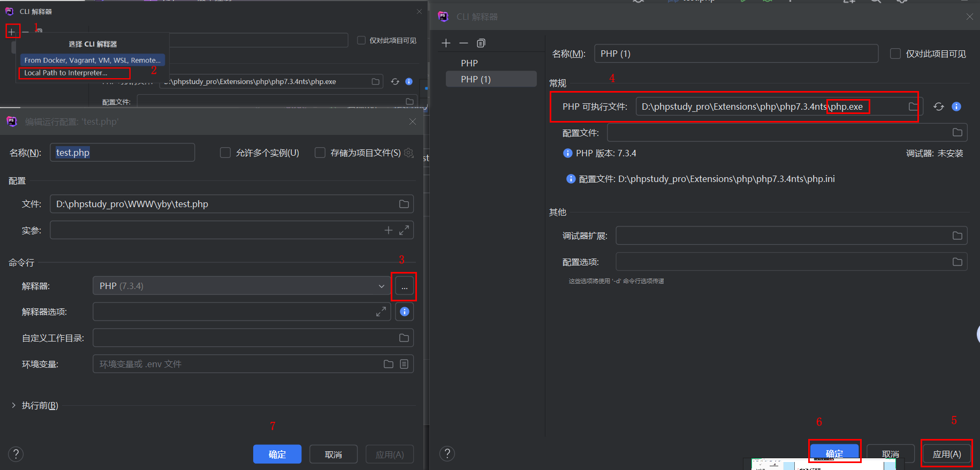Browse for .env file folder icon
980x470 pixels.
[389, 364]
